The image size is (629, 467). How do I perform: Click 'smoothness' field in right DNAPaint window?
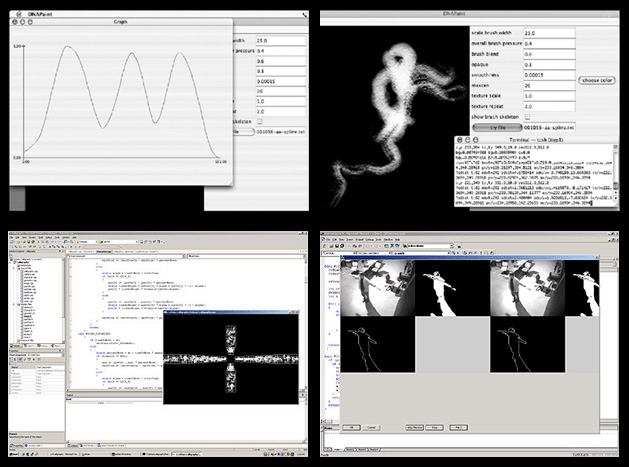549,75
